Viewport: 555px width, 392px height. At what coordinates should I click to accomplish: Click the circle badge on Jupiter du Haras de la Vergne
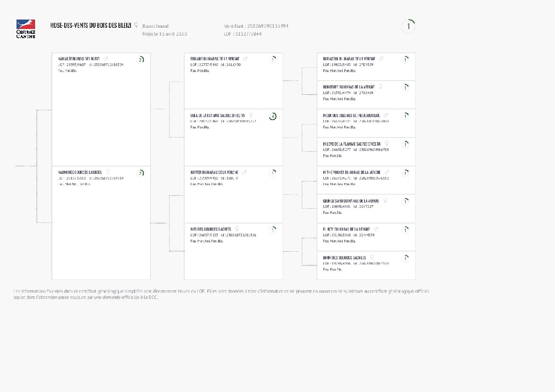coord(273,173)
